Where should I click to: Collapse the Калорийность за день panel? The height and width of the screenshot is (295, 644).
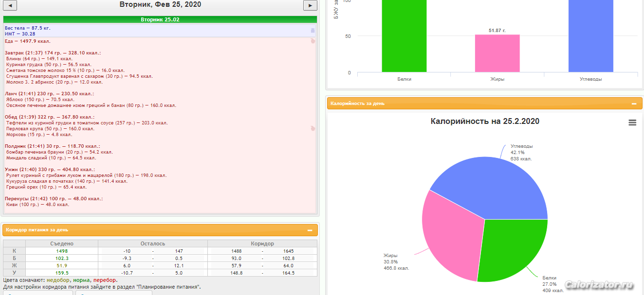pyautogui.click(x=634, y=104)
